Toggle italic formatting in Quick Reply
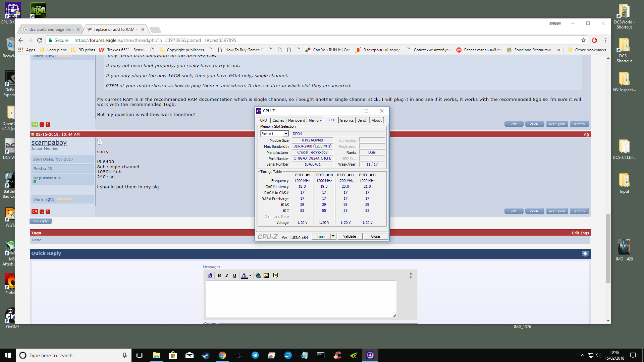 pos(227,276)
